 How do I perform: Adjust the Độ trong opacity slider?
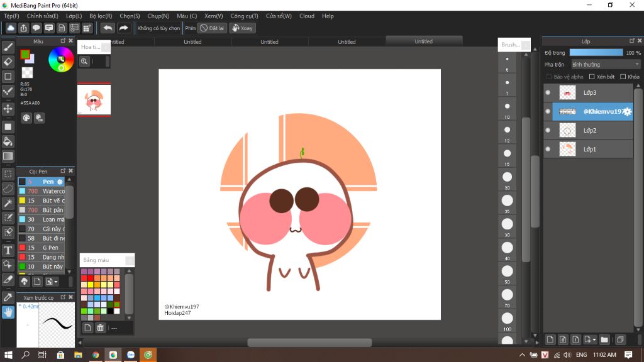596,53
